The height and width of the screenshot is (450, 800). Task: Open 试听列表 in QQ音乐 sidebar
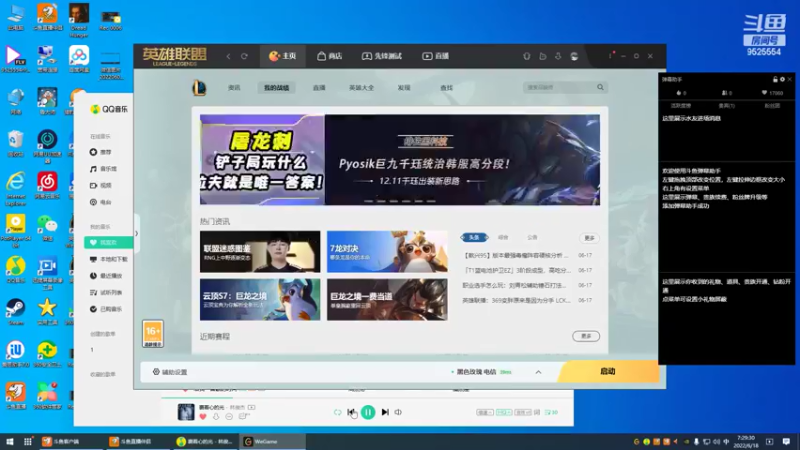click(106, 293)
